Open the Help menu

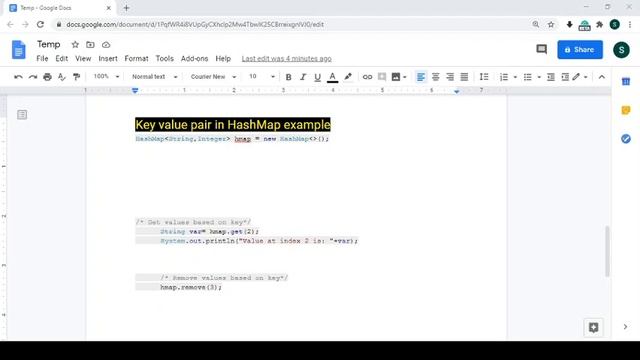(x=223, y=58)
